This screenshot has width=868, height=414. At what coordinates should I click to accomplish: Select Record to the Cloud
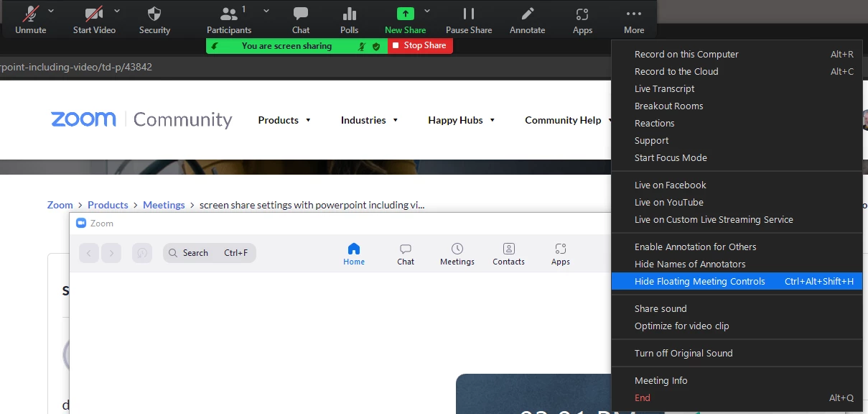[x=737, y=71]
